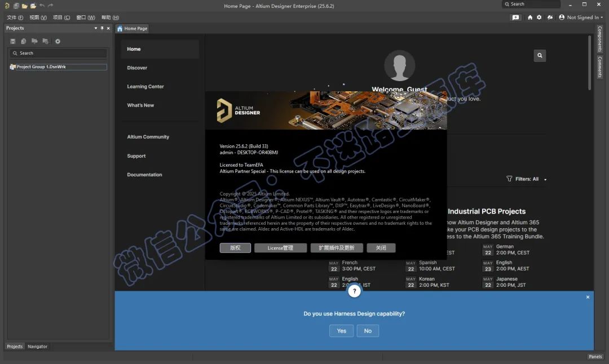Open the 项目 (C) menu
Viewport: 609px width, 364px height.
pos(61,17)
